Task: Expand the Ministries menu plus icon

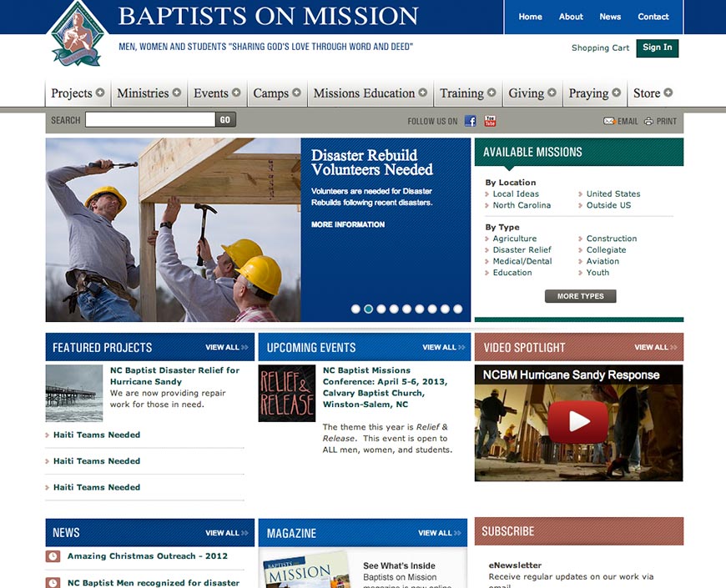Action: click(x=176, y=93)
